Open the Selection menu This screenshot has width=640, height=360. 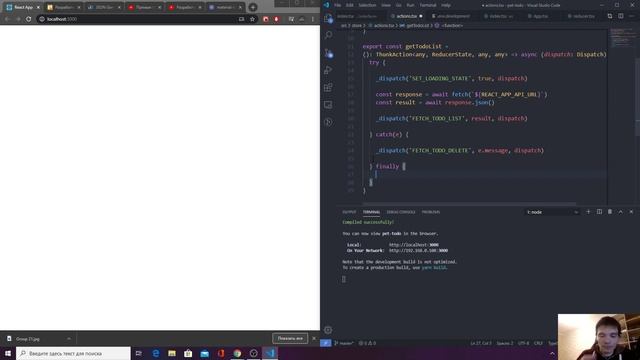coord(367,5)
